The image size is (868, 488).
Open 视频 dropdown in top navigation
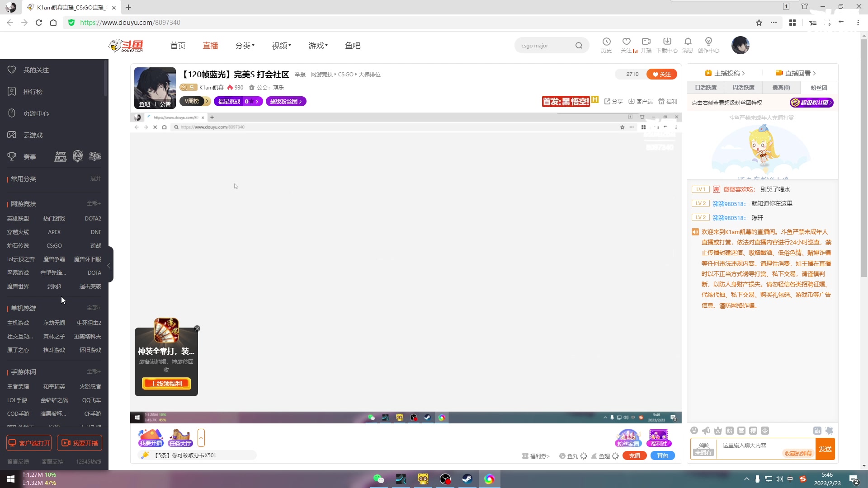click(x=281, y=46)
